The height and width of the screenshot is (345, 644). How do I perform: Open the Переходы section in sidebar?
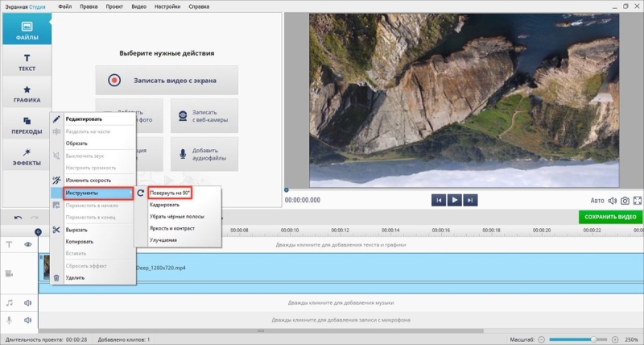coord(27,123)
